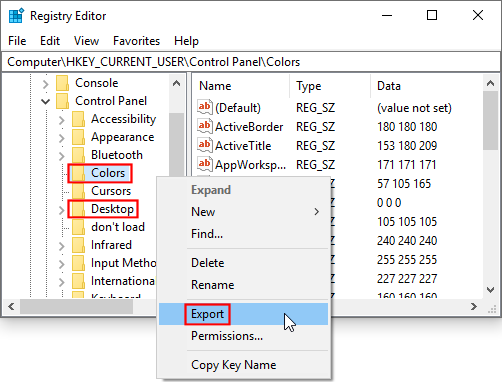Click the data value 227 227 227
The image size is (502, 382).
[407, 279]
